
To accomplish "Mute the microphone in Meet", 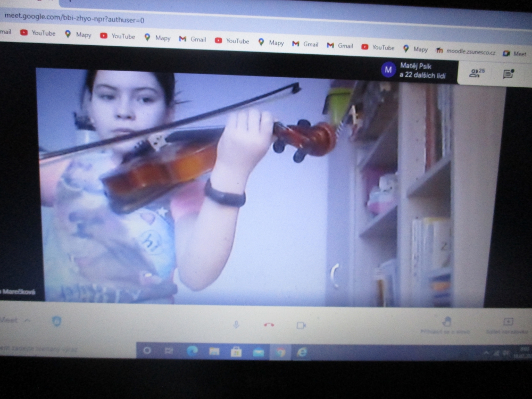I will 236,325.
